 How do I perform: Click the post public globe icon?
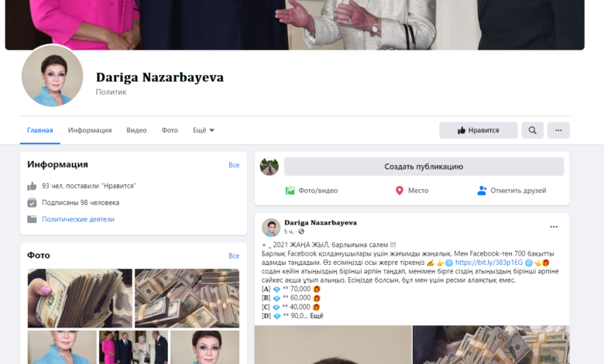[301, 232]
